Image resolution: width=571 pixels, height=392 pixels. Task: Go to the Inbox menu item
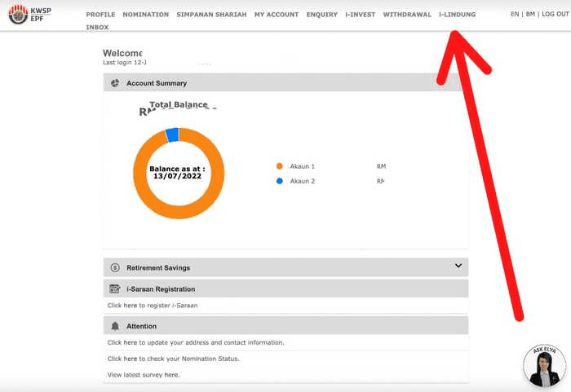coord(97,27)
